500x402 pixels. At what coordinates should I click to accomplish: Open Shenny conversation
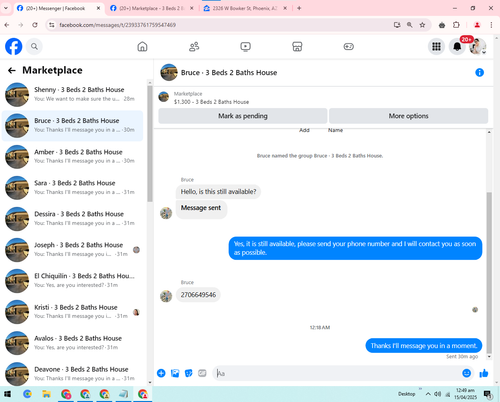(72, 94)
